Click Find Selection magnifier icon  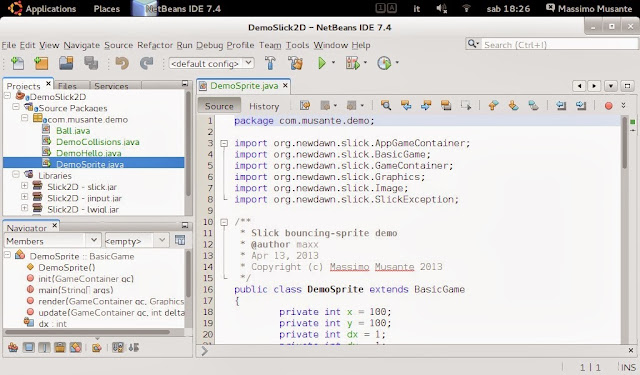pos(386,106)
